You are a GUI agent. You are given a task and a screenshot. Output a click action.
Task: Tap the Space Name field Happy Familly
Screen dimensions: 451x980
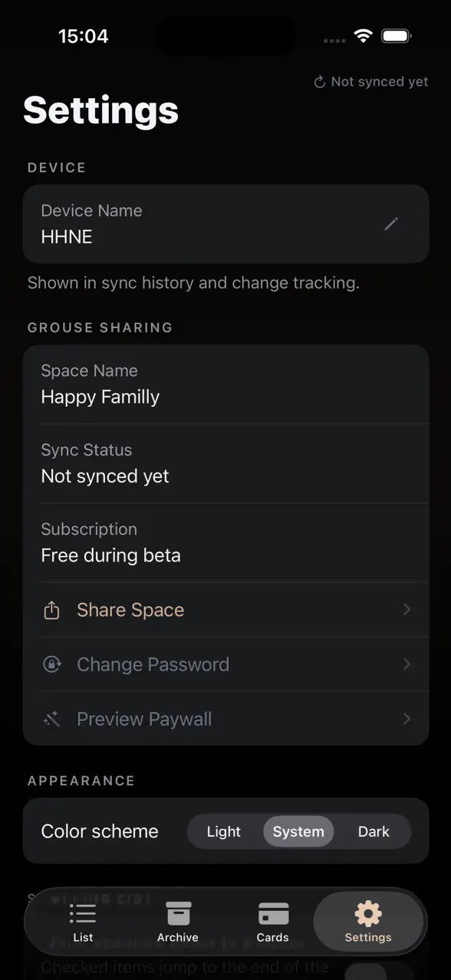point(225,385)
